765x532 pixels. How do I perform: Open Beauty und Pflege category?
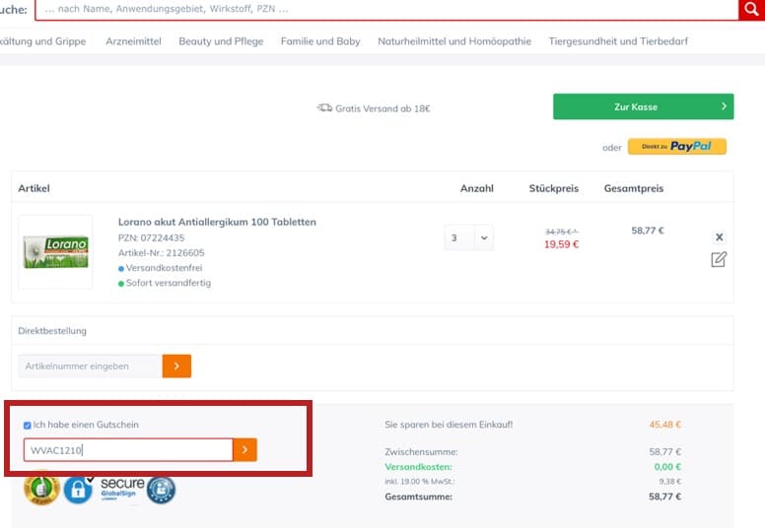pyautogui.click(x=221, y=41)
